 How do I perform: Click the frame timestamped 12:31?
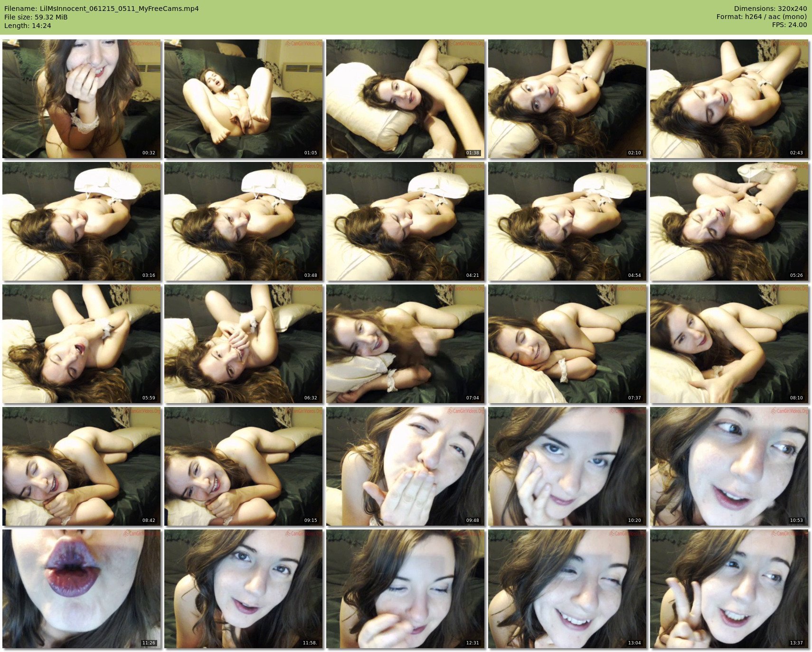(405, 589)
